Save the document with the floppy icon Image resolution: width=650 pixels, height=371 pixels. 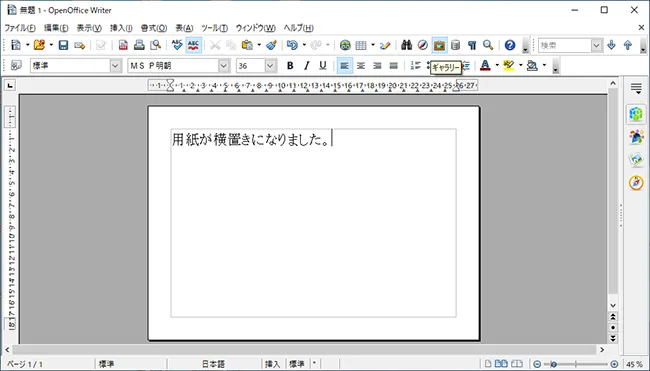click(63, 45)
